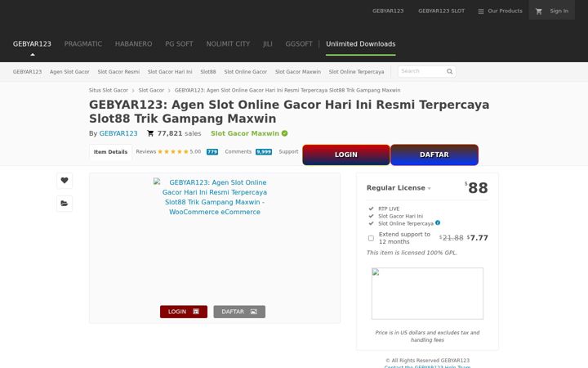
Task: Click the five-star rating display
Action: tap(173, 152)
